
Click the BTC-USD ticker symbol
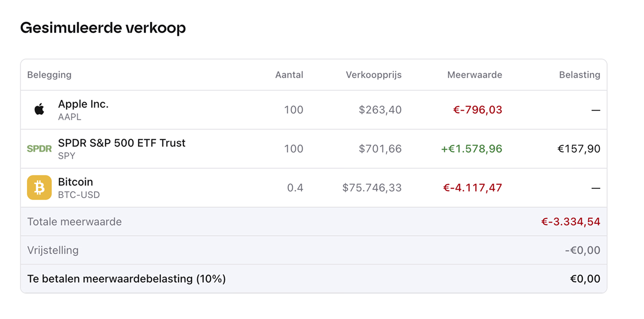point(79,195)
